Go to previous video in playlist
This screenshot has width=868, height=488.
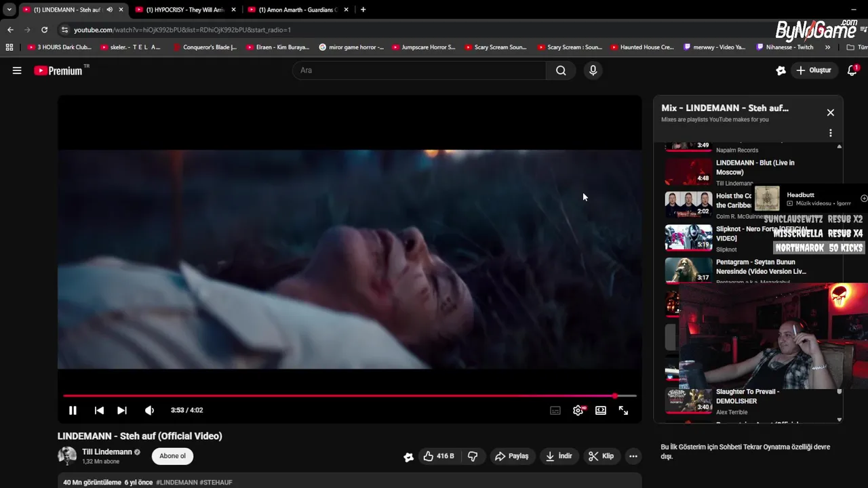click(x=99, y=410)
